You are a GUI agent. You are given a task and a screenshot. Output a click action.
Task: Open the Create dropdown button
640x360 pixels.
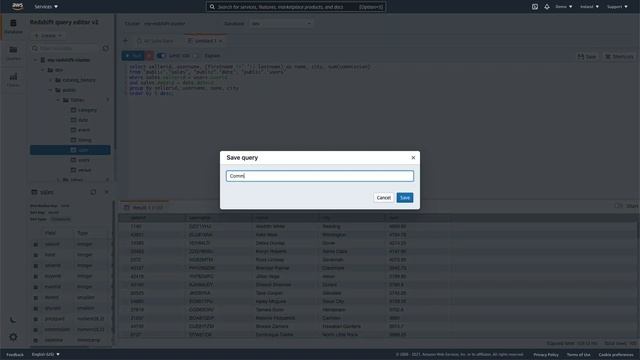pos(48,36)
